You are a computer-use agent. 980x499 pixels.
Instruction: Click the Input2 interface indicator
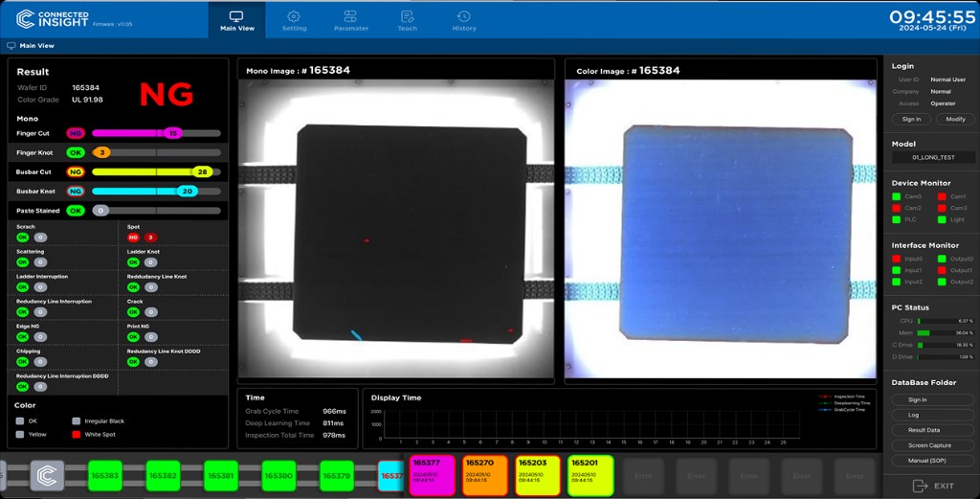coord(896,282)
